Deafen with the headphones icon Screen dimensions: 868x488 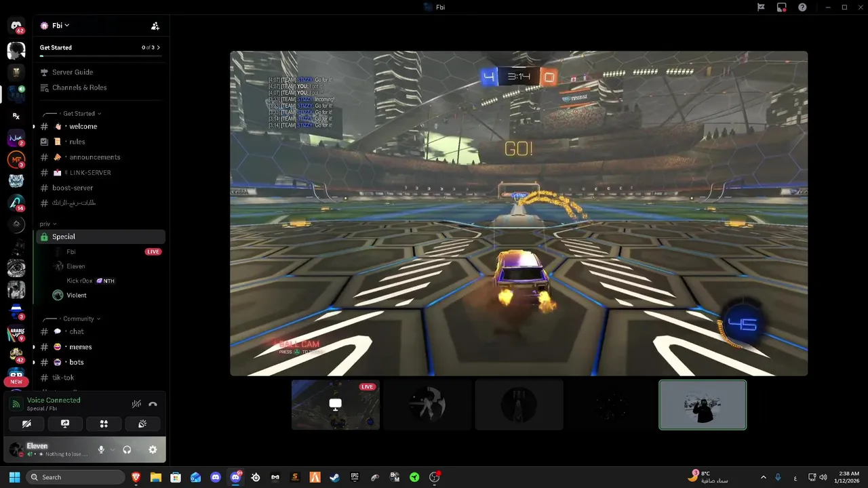[127, 449]
